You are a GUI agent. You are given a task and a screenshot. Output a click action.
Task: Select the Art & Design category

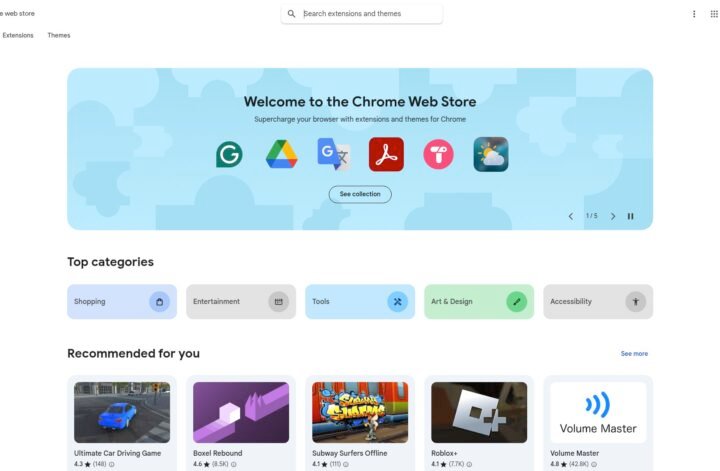tap(479, 302)
